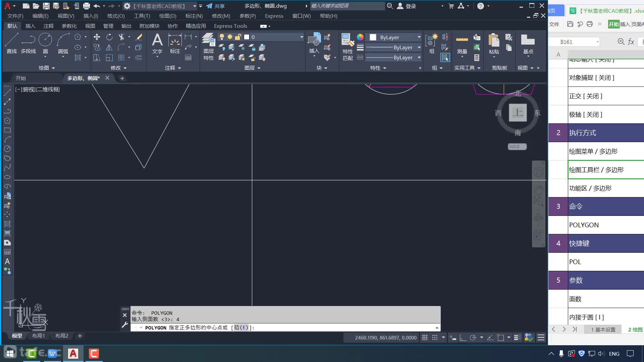Click the B161 cell name box in the spreadsheet window
The image size is (644, 362).
(x=574, y=42)
